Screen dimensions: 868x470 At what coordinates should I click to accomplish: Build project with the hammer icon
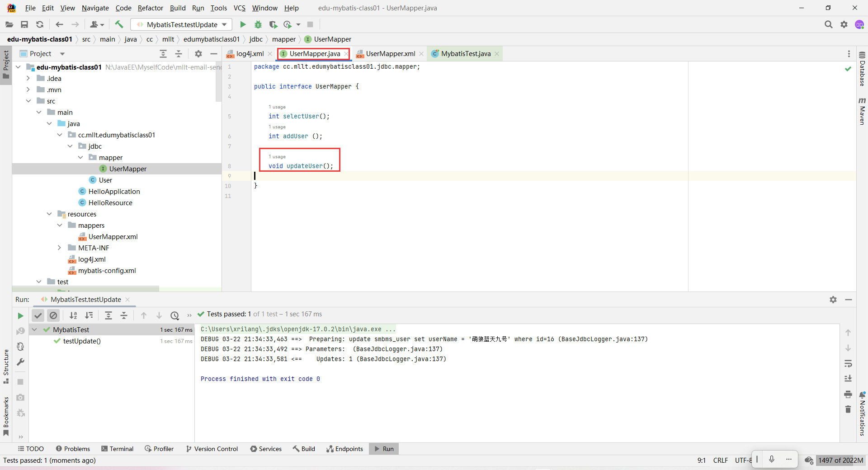[119, 24]
